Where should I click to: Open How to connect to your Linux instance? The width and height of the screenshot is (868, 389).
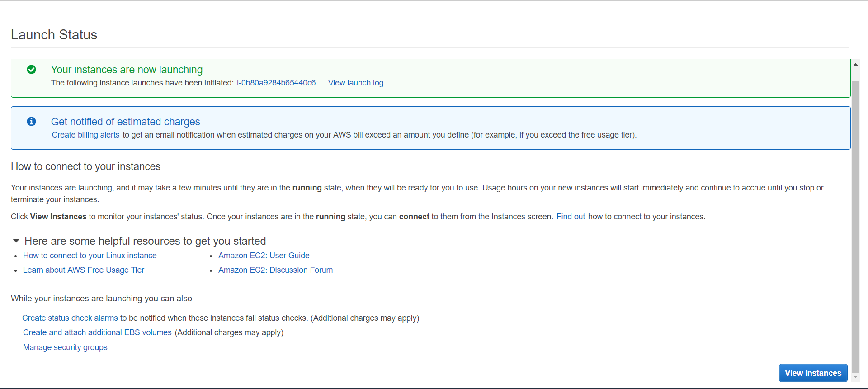(90, 256)
